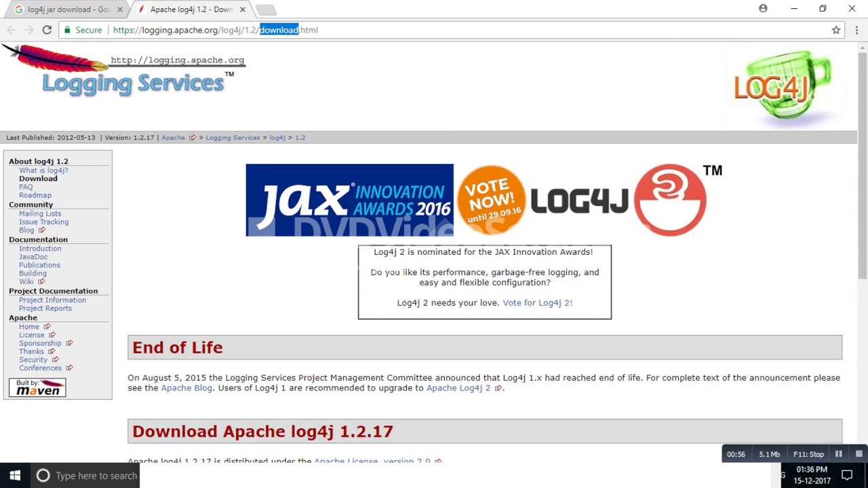868x488 pixels.
Task: Click the End of Life heading
Action: click(x=177, y=348)
